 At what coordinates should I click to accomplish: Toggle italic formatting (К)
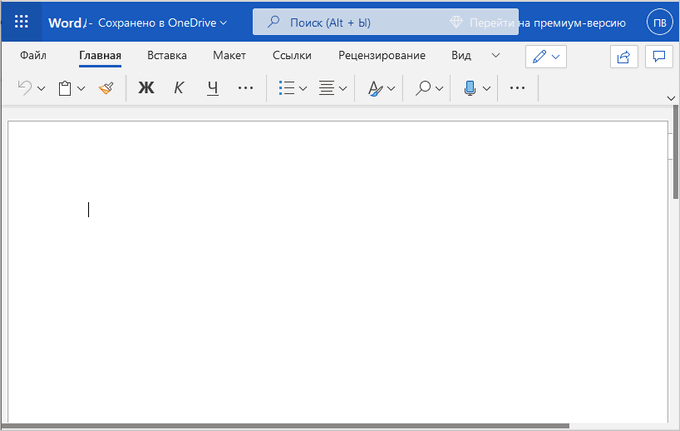[x=179, y=88]
